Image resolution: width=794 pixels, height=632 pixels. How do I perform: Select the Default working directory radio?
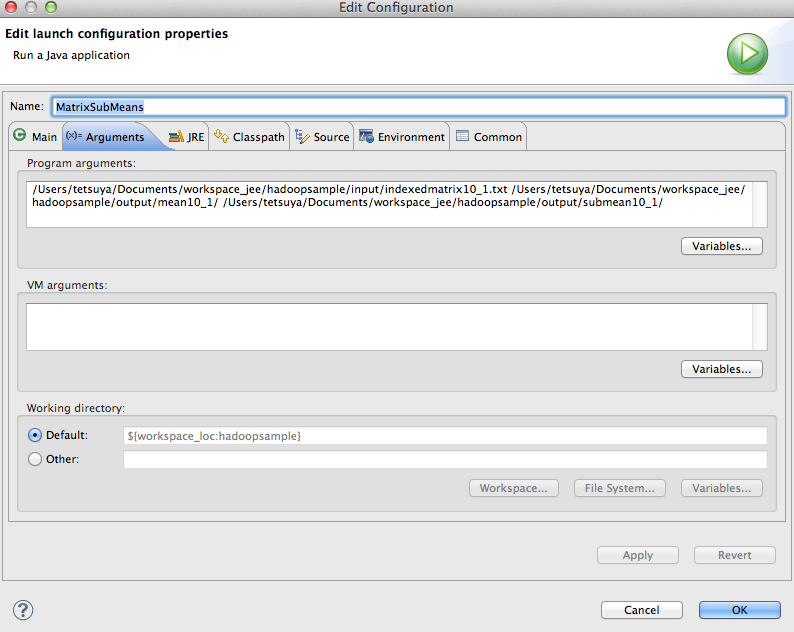35,435
